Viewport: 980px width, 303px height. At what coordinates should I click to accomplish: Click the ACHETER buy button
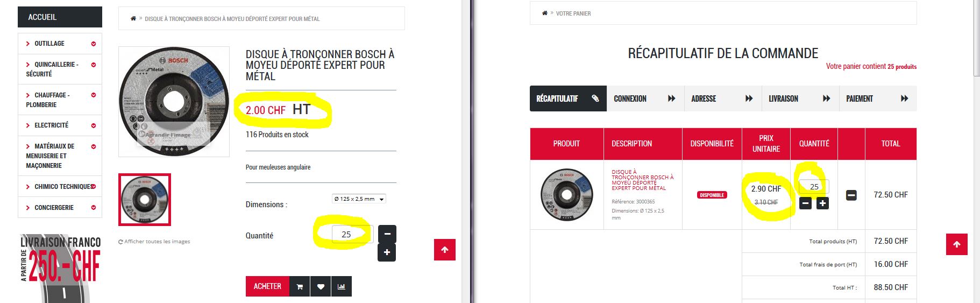[x=267, y=286]
